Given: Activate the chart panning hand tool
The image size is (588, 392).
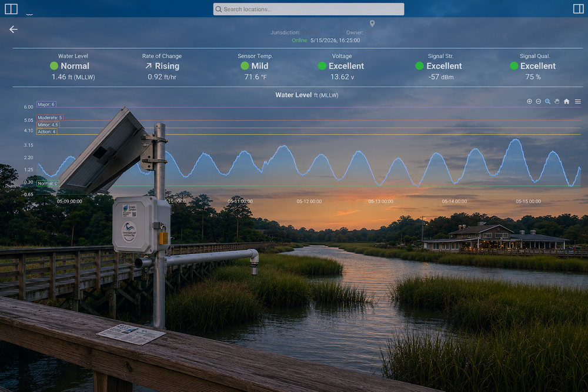Looking at the screenshot, I should 557,102.
